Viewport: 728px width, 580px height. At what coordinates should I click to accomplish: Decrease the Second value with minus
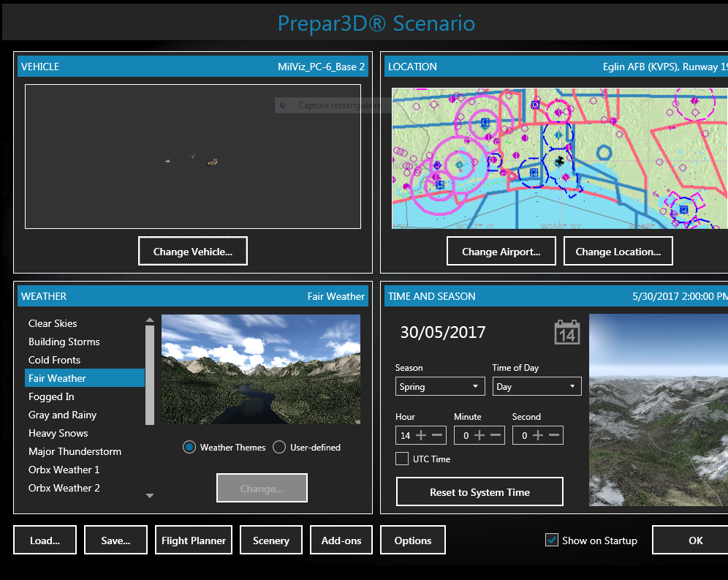554,435
